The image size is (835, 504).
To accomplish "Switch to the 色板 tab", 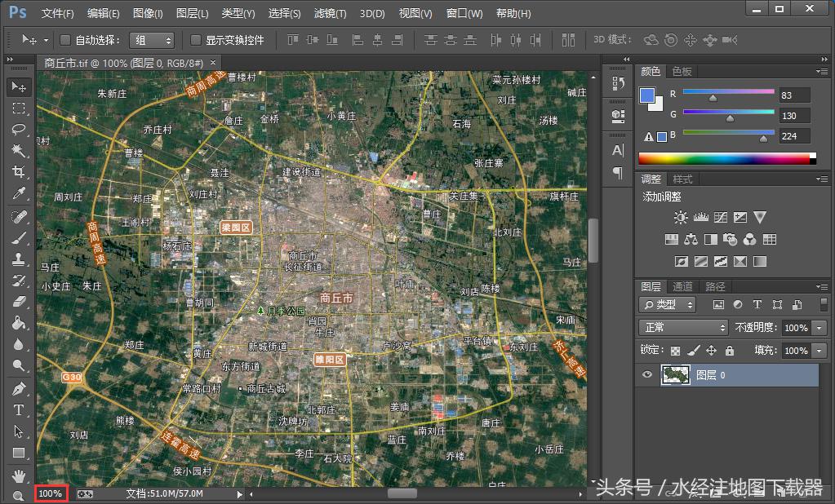I will [x=682, y=72].
